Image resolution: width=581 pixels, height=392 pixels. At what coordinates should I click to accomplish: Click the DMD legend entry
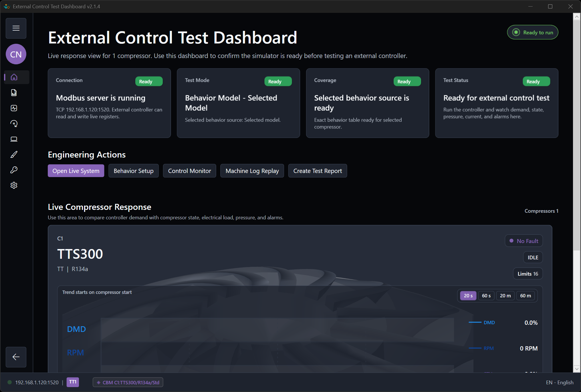482,323
